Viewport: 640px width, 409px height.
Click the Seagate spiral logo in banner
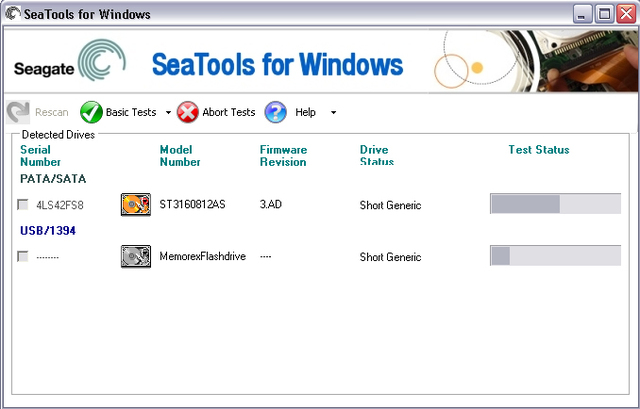click(102, 60)
